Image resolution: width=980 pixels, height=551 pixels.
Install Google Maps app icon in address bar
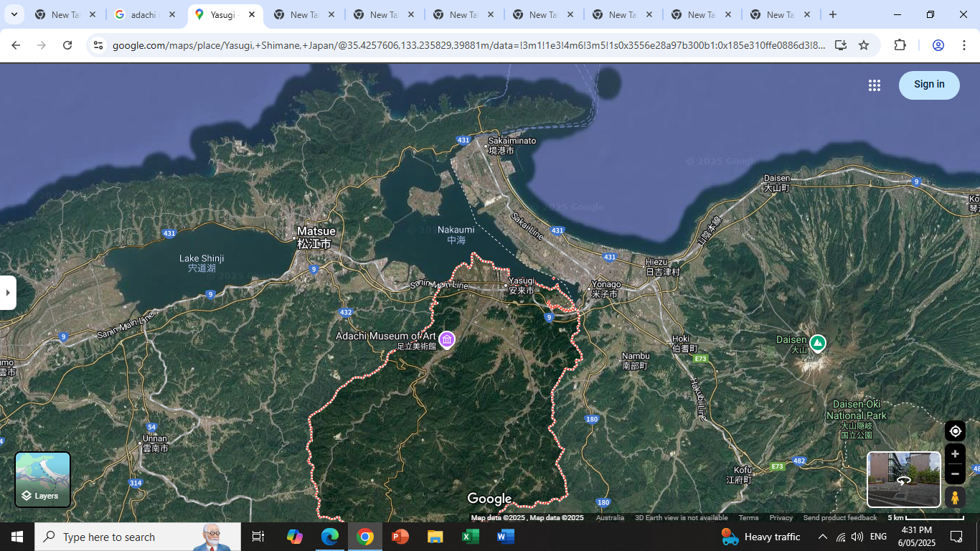point(840,45)
